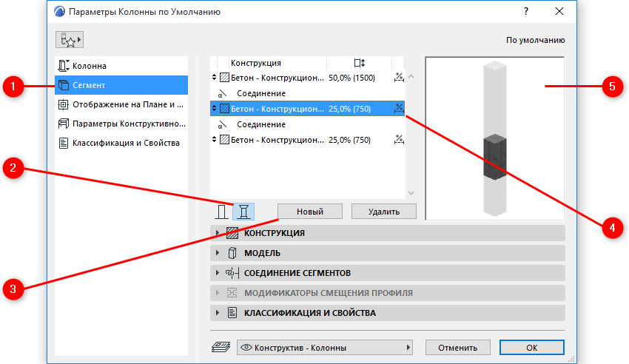
Task: Open the Favorites picker button
Action: point(70,40)
